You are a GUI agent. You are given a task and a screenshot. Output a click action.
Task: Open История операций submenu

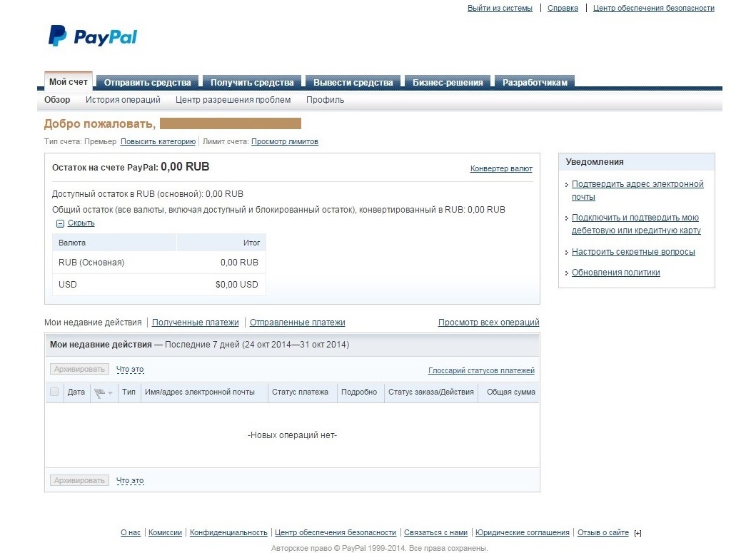(123, 100)
